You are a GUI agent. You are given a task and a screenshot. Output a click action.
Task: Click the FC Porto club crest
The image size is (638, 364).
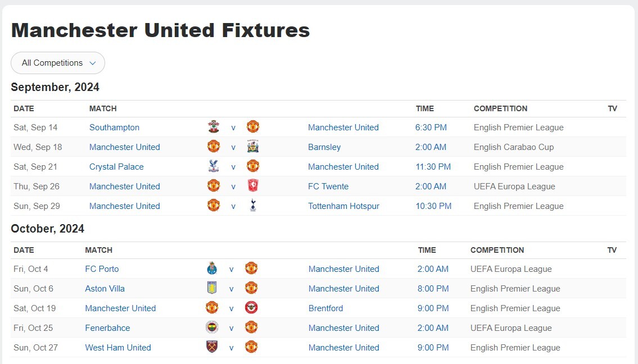212,269
